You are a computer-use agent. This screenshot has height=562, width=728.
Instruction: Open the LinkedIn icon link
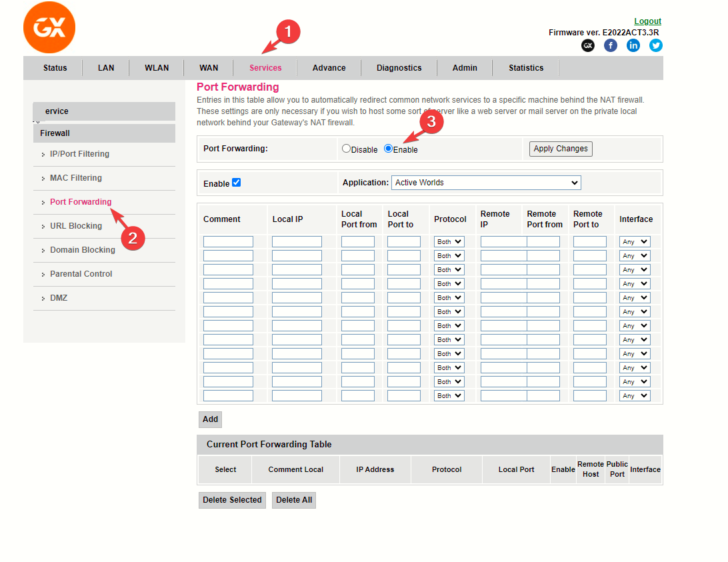(633, 45)
